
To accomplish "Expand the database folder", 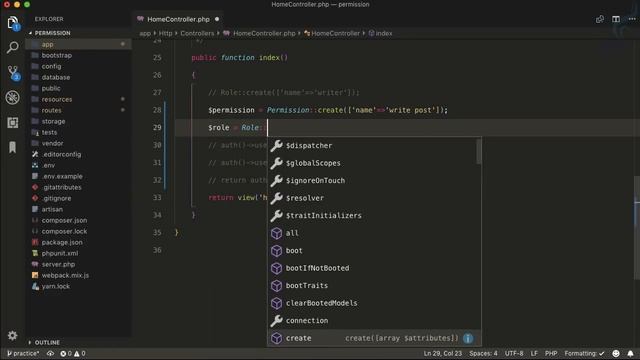I will (56, 77).
